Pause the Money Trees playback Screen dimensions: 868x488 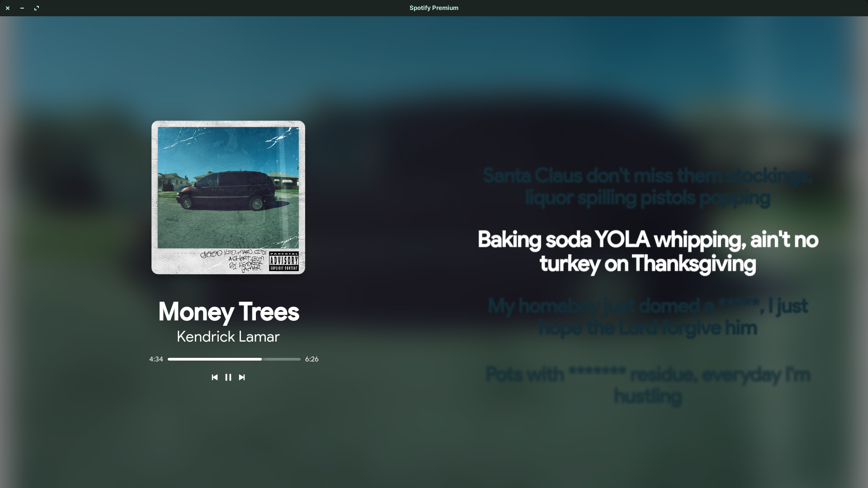[228, 377]
